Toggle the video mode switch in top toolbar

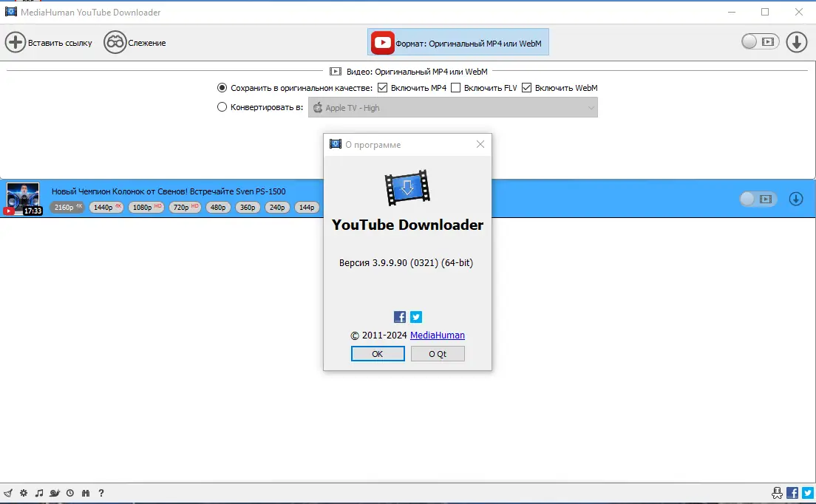tap(761, 41)
